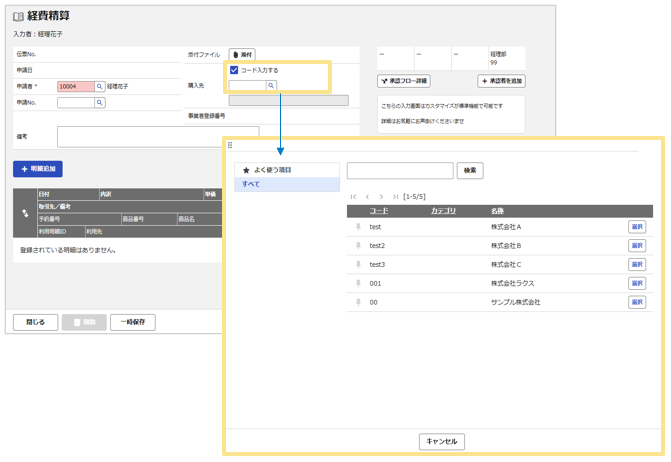Viewport: 671px width, 462px height.
Task: Sort by カテゴリ column header
Action: (443, 211)
